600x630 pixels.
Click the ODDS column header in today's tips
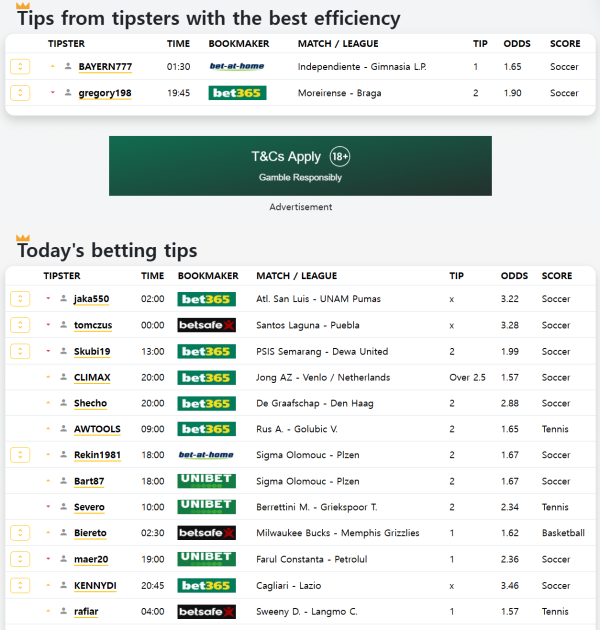click(x=514, y=276)
